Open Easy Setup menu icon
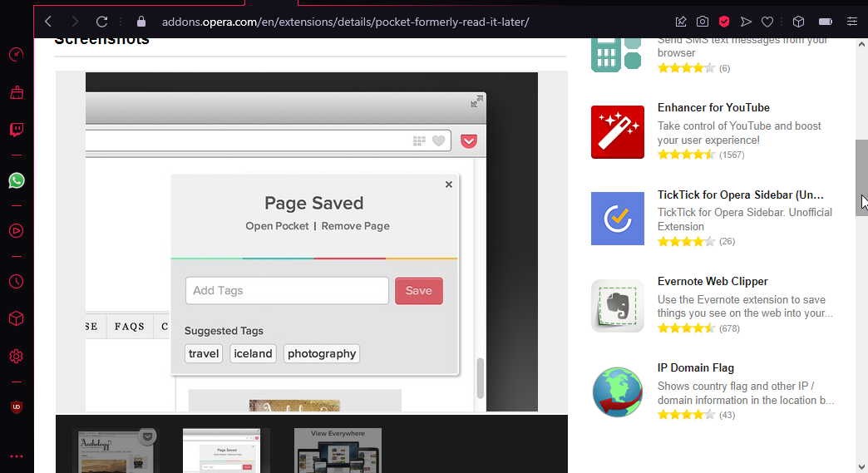 [x=852, y=22]
